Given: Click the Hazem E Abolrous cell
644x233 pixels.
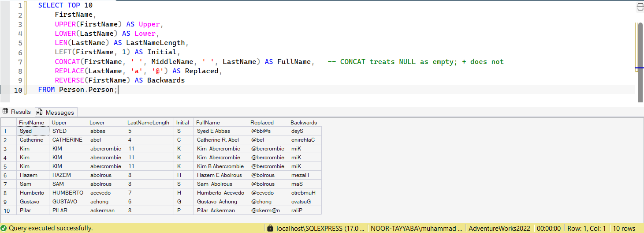Looking at the screenshot, I should pyautogui.click(x=221, y=175).
